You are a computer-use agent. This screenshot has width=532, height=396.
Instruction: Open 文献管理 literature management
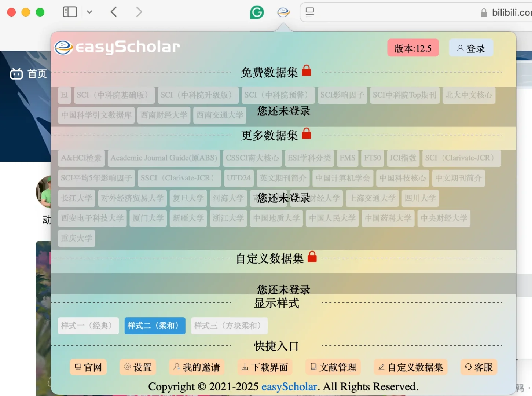tap(333, 367)
